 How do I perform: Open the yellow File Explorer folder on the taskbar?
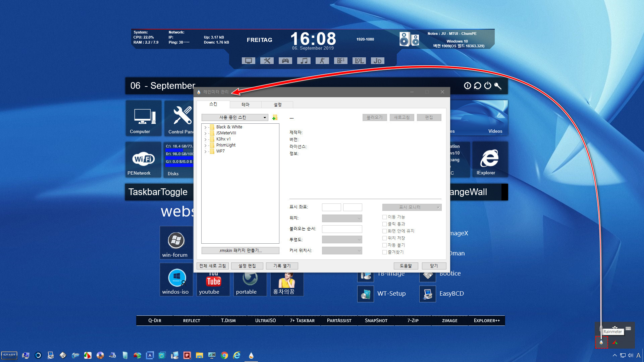pos(200,355)
